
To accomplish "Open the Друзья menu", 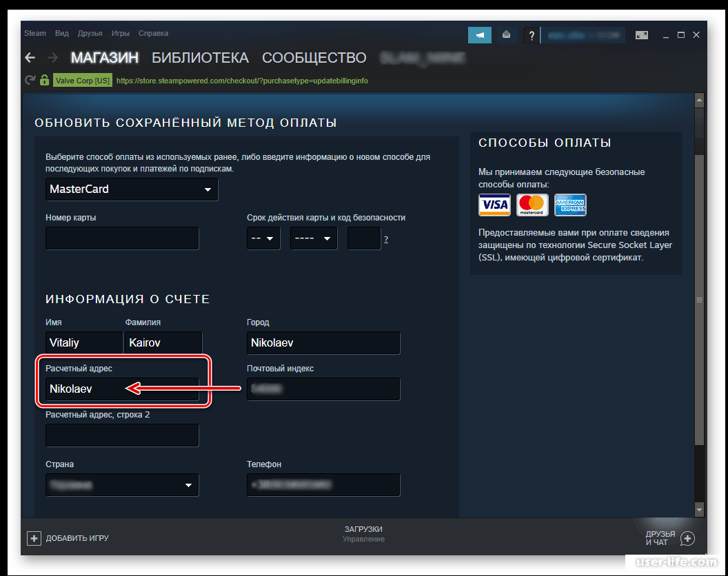I will (90, 34).
